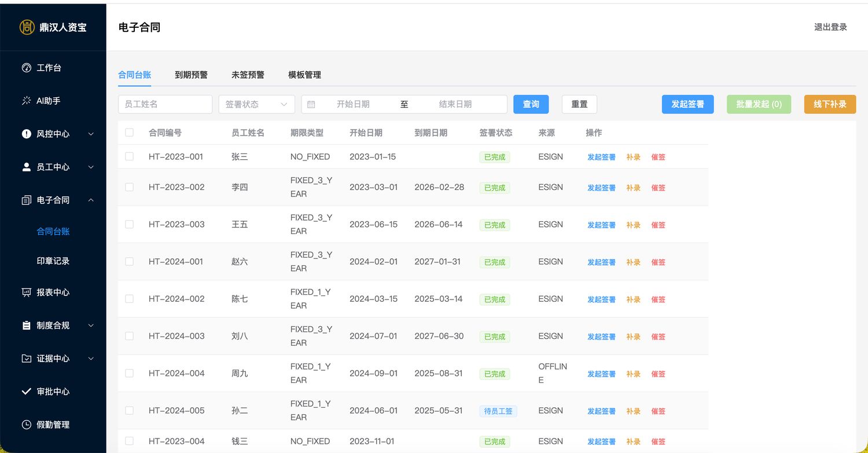Click the 审批中心 checkmark icon

(26, 392)
